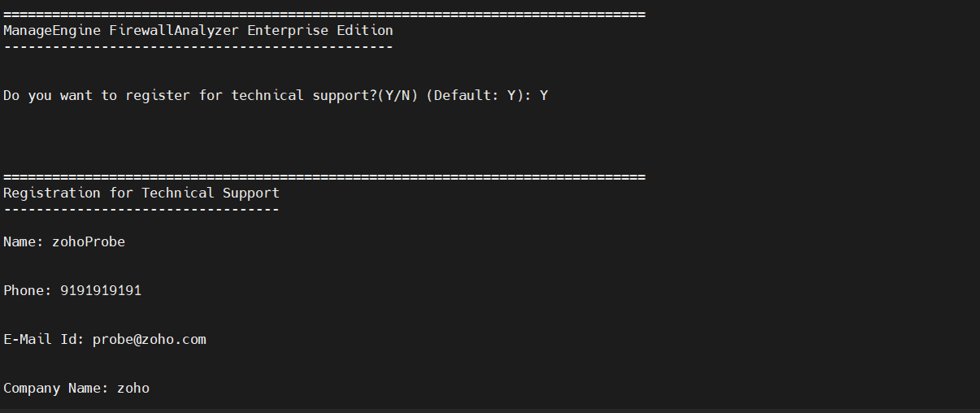Click the typed Y answer after the prompt

(544, 96)
